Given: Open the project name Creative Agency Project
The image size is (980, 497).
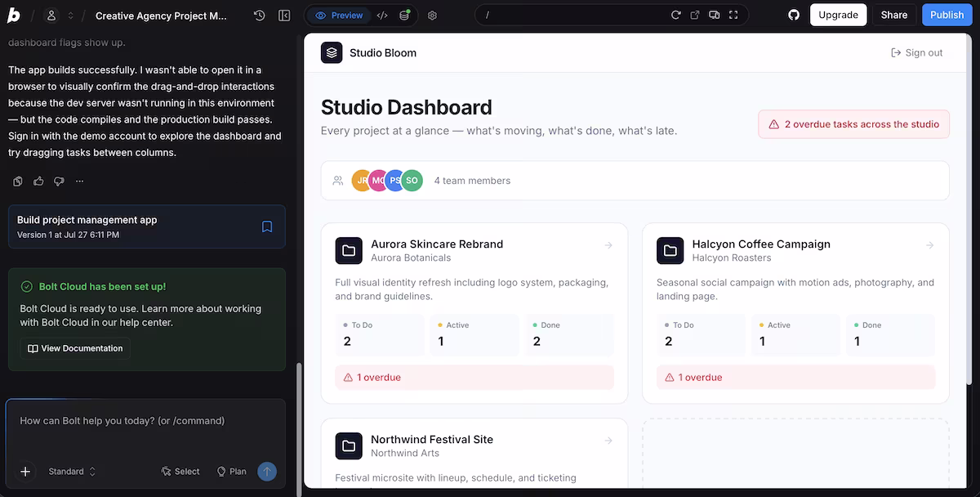Looking at the screenshot, I should coord(162,16).
